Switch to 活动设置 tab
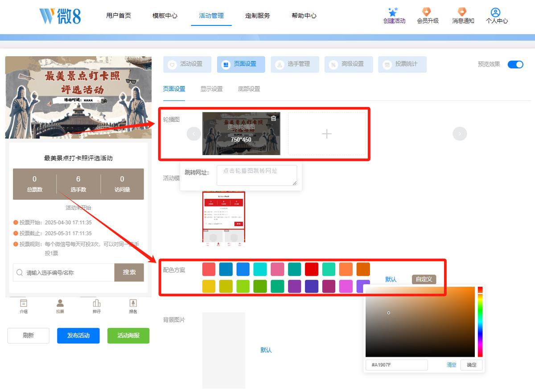The height and width of the screenshot is (392, 535). [x=187, y=64]
